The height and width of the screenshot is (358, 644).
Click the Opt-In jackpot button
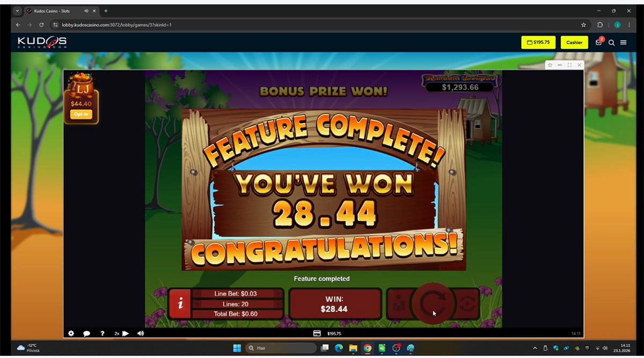coord(81,114)
